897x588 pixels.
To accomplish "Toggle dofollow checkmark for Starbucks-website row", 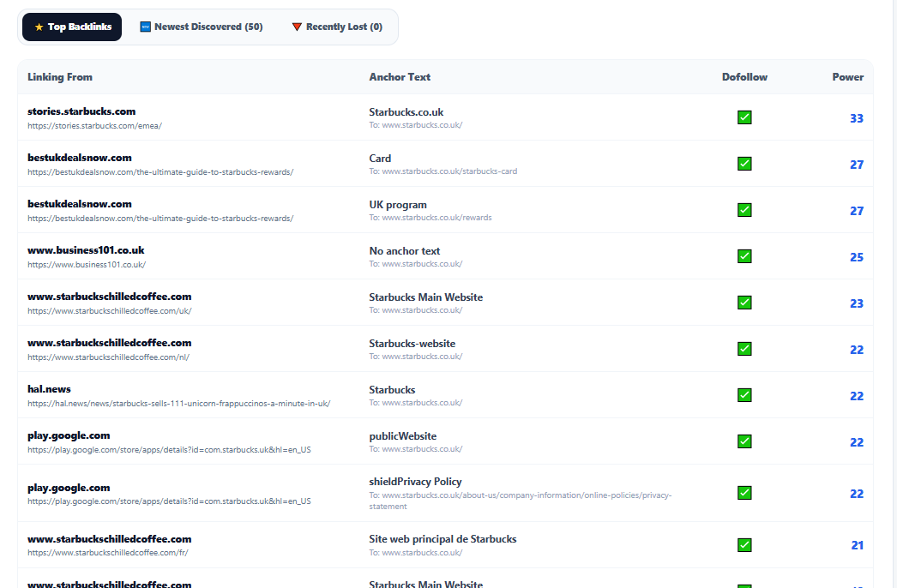I will coord(744,349).
